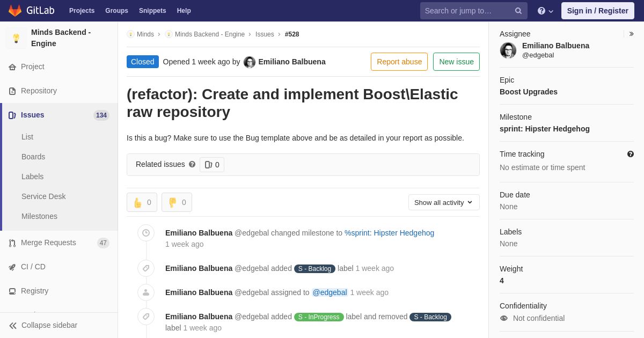Image resolution: width=644 pixels, height=338 pixels.
Task: Click the GitLab fox logo
Action: (x=15, y=11)
